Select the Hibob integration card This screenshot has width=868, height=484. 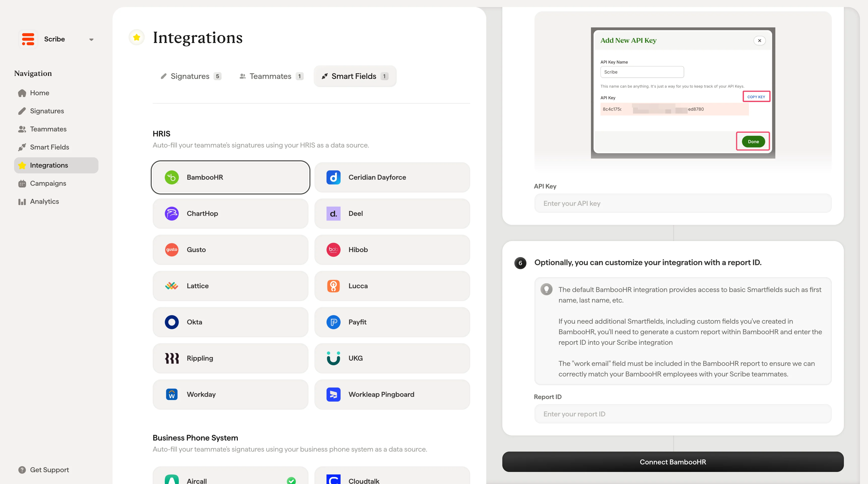(x=392, y=250)
